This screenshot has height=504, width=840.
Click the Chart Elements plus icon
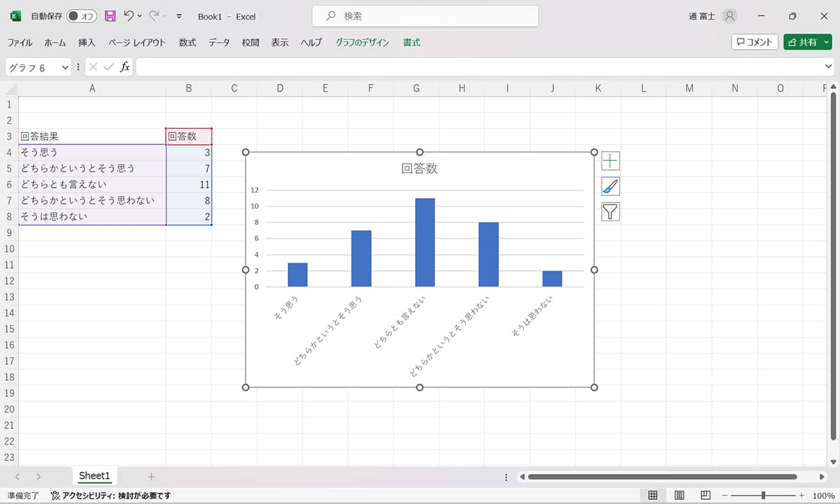click(x=610, y=160)
